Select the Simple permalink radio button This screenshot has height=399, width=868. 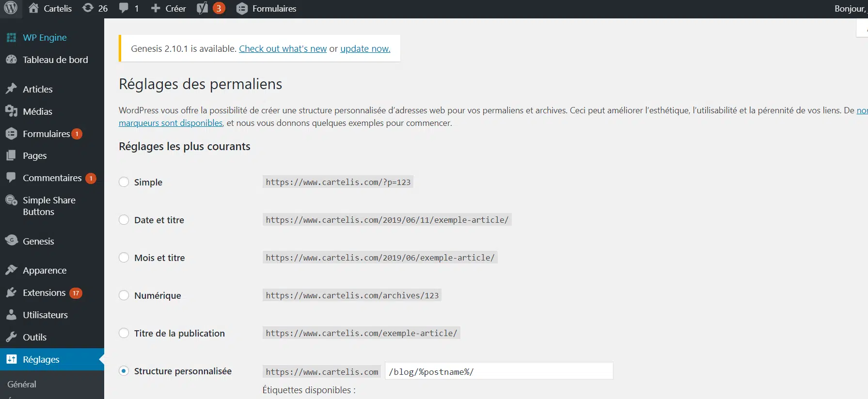click(x=124, y=182)
